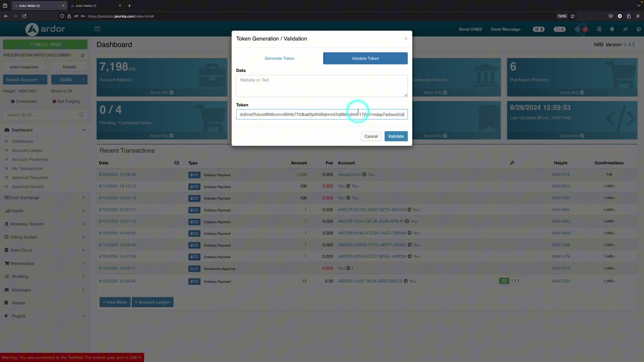This screenshot has height=362, width=644.
Task: Expand the Coin Exchange sidebar section
Action: (44, 198)
